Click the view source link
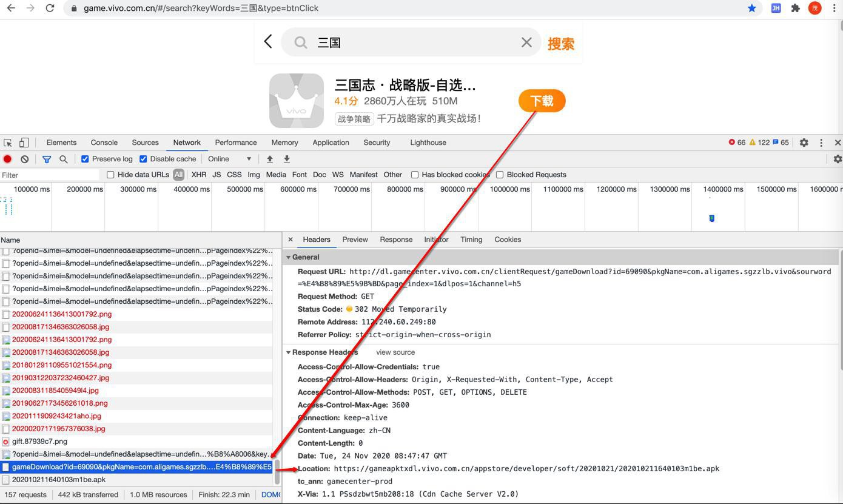 click(395, 352)
